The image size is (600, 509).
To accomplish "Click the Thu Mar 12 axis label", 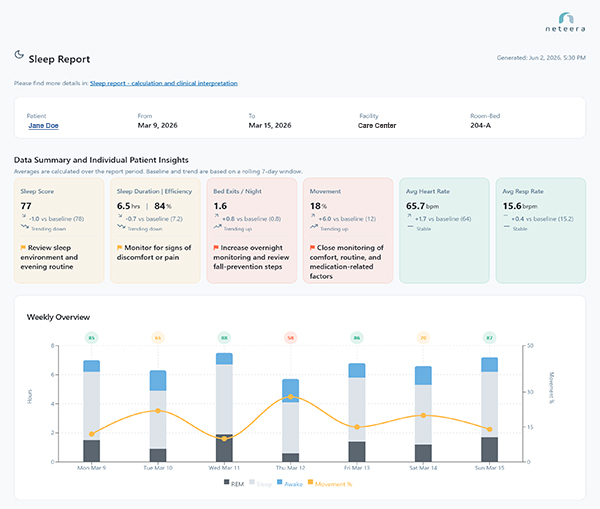I will (290, 468).
